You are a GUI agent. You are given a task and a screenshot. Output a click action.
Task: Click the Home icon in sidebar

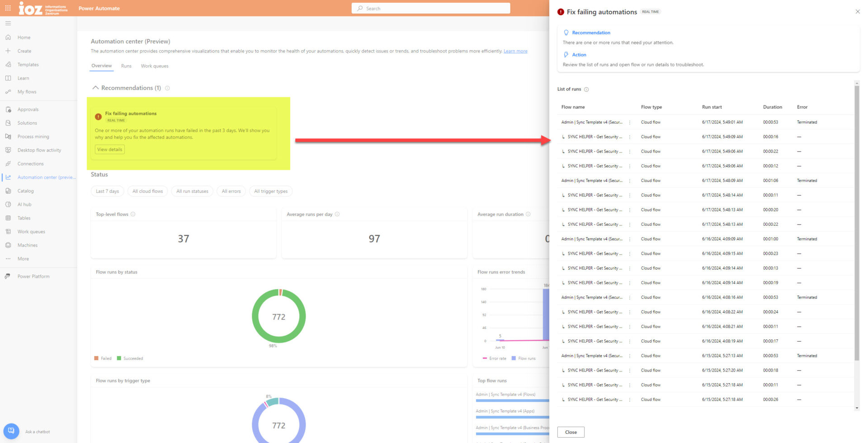8,38
